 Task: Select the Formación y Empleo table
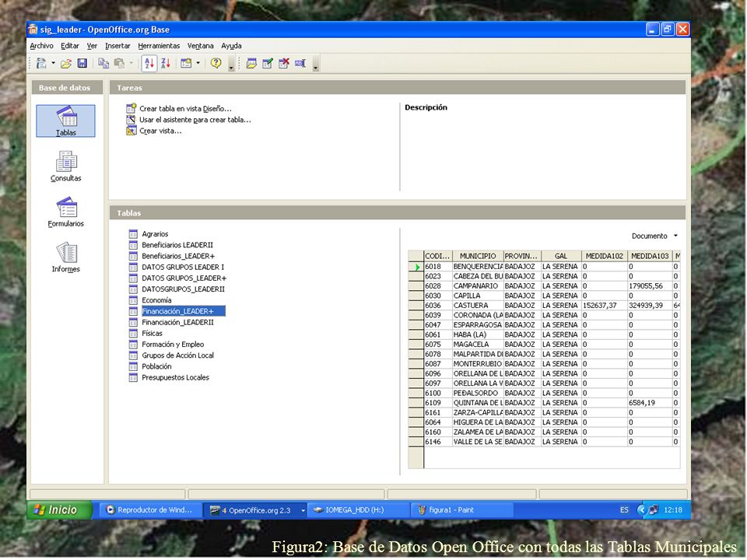[167, 345]
